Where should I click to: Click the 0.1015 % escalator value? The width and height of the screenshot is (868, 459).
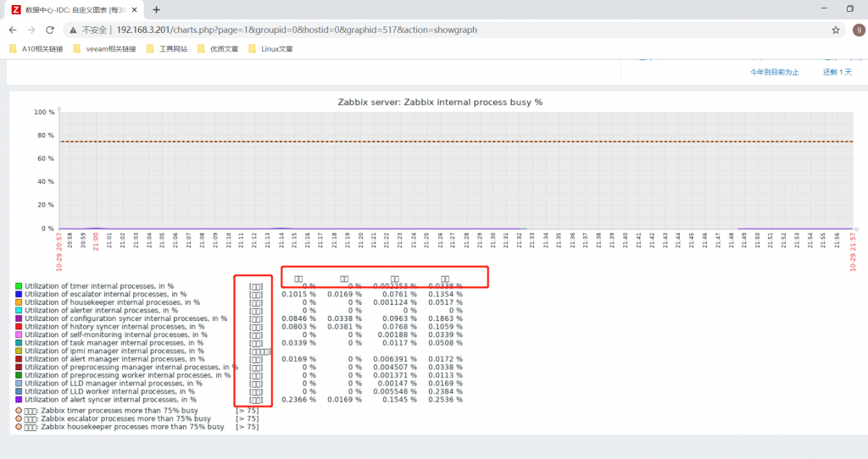pos(298,294)
